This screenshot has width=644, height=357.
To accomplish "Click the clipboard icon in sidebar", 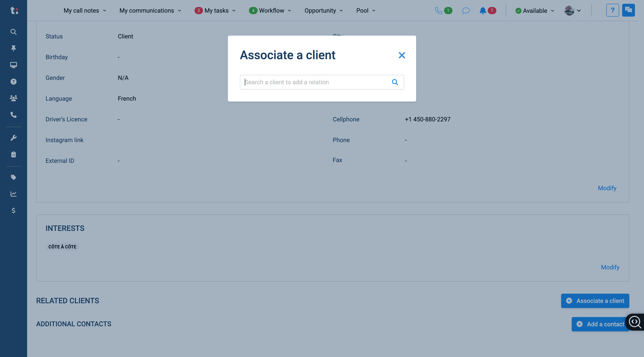I will [14, 154].
